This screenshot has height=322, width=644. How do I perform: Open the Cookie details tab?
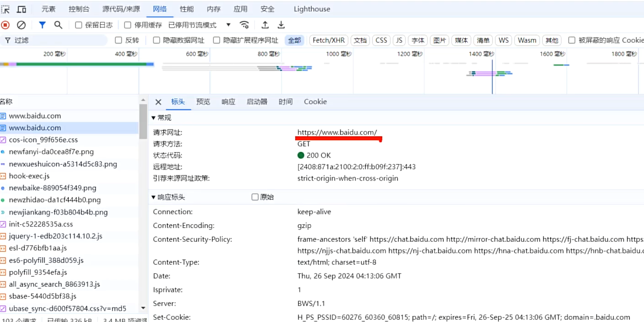[315, 102]
